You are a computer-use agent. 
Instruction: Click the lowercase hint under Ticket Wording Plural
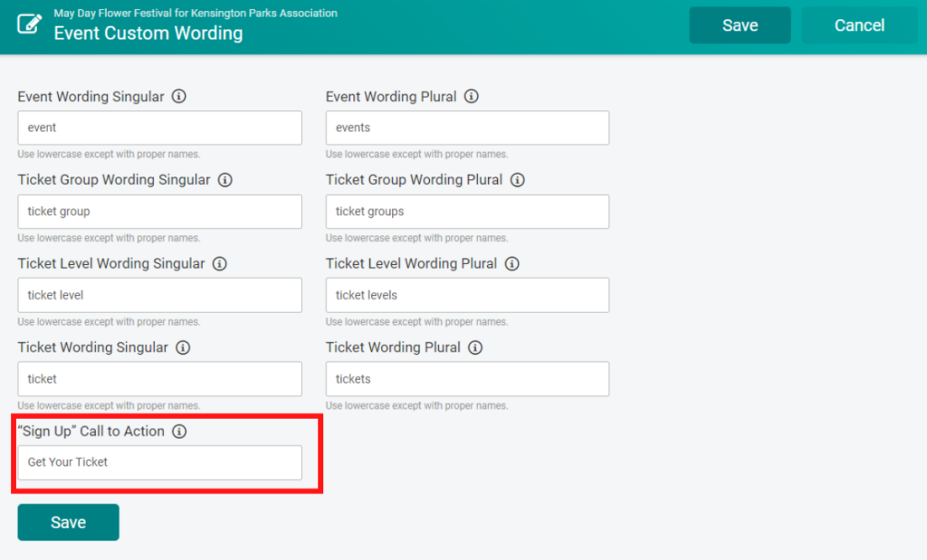pyautogui.click(x=416, y=406)
